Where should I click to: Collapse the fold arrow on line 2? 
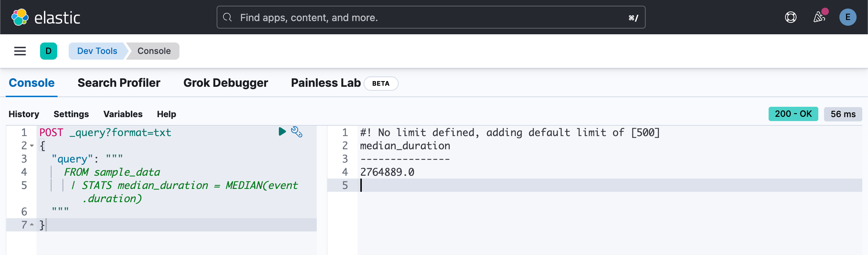click(32, 146)
